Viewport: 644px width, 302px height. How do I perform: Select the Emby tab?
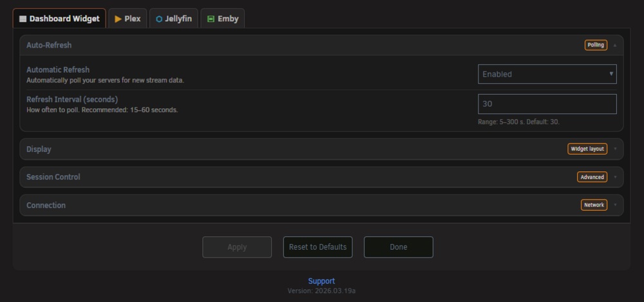tap(223, 19)
